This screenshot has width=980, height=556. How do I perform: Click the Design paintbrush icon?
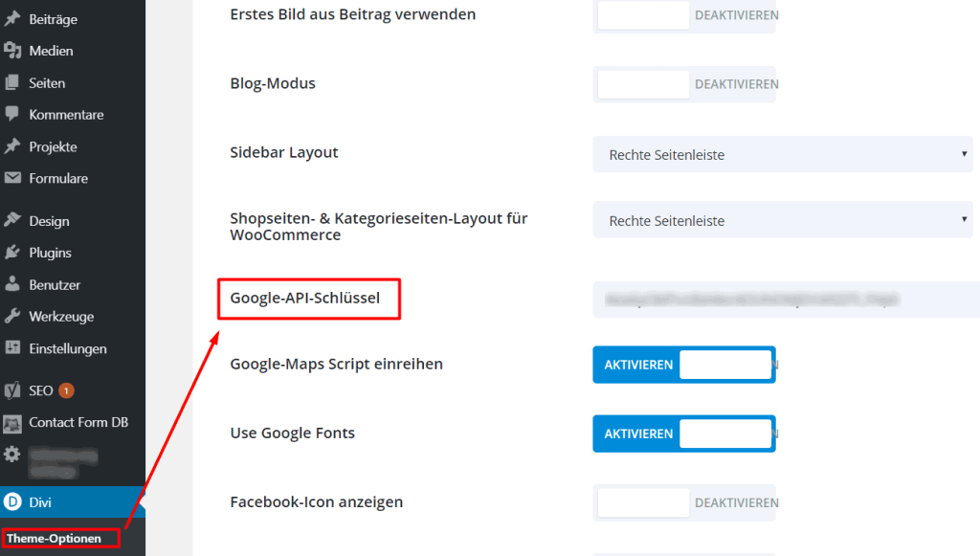click(11, 220)
